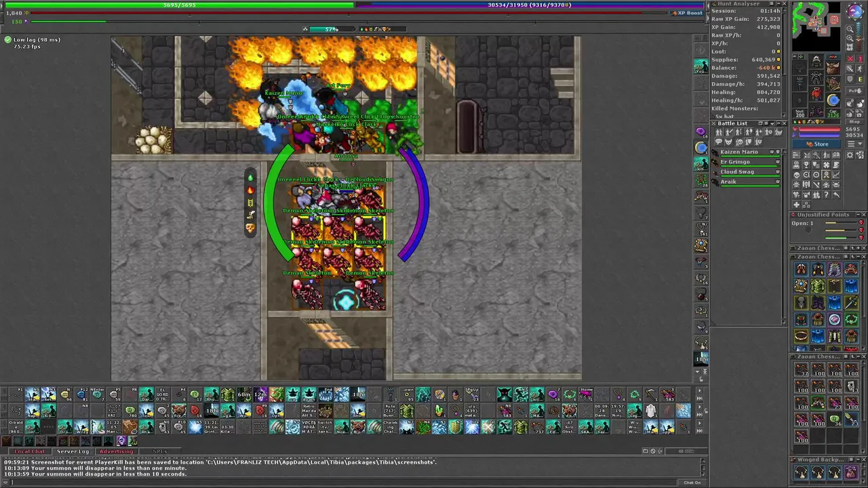
Task: Click the purple bag in Winged Backpack
Action: coord(851,472)
